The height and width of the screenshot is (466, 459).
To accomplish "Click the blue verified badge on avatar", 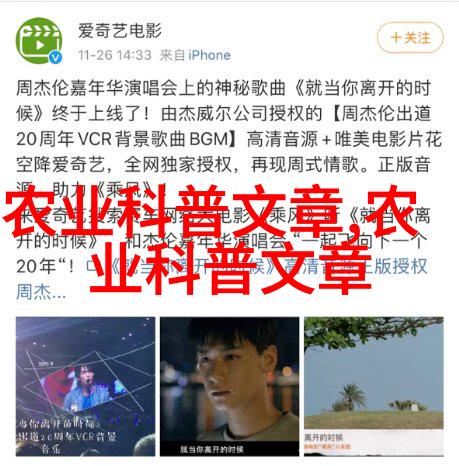I will click(x=55, y=58).
